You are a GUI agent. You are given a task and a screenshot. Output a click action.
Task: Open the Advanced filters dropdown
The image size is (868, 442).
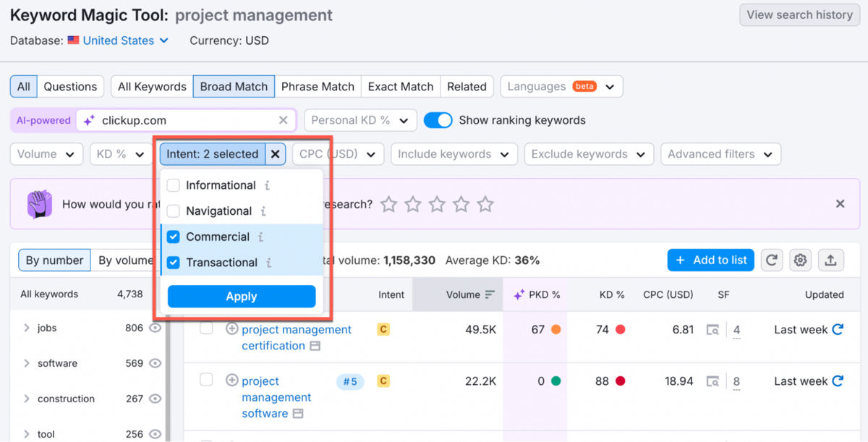[x=721, y=154]
